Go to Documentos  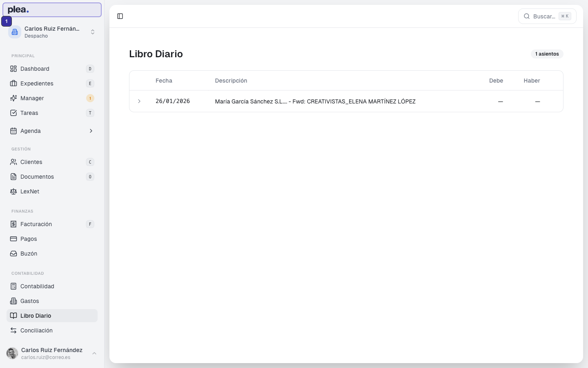pos(52,177)
